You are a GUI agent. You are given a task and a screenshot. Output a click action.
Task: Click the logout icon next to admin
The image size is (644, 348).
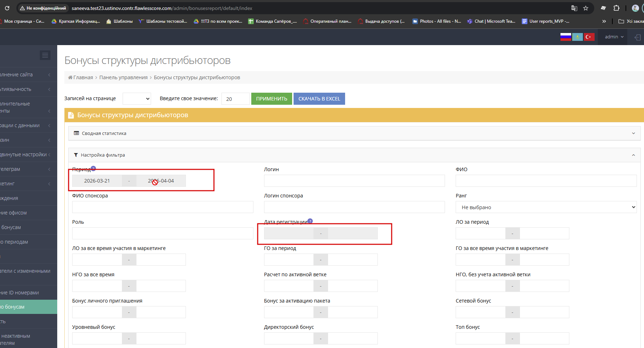tap(638, 37)
